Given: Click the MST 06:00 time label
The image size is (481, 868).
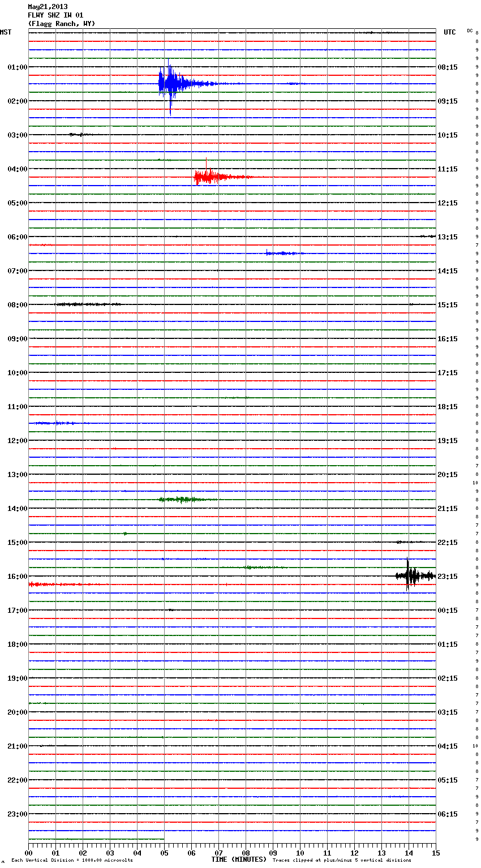Looking at the screenshot, I should click(17, 237).
